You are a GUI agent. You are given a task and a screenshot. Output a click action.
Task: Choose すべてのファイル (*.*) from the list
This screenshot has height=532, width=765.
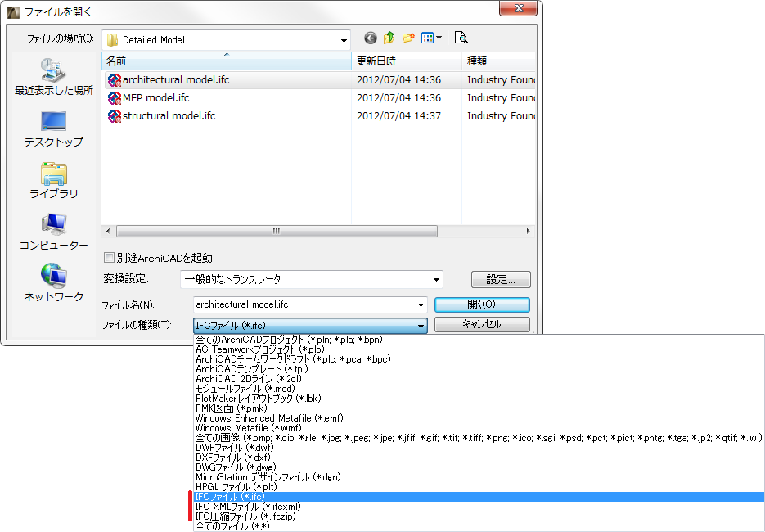click(235, 526)
